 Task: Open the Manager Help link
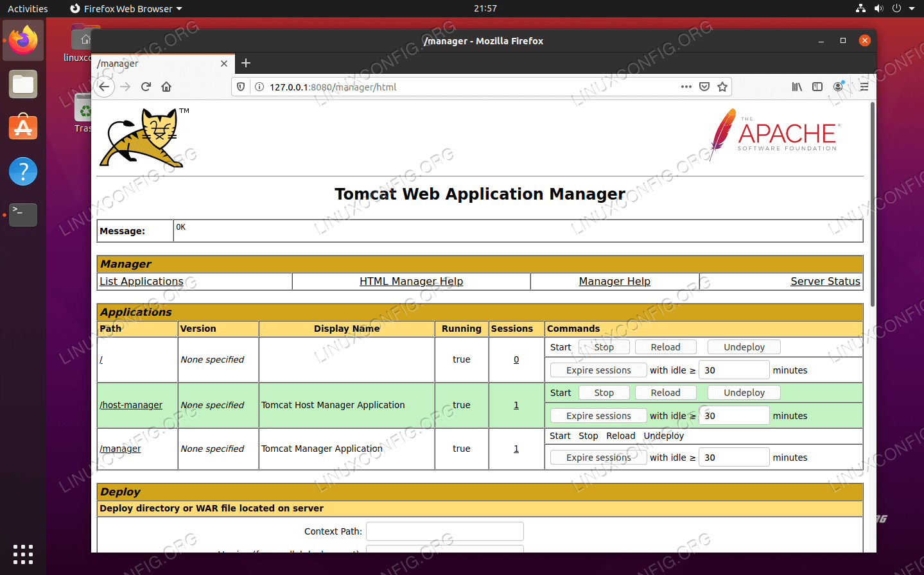[x=615, y=281]
